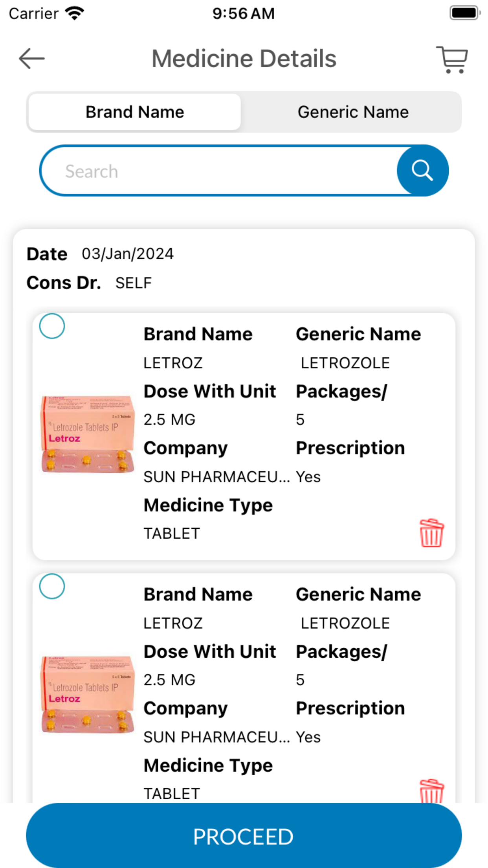
Task: Delete the first Letroz medicine entry
Action: pos(431,533)
